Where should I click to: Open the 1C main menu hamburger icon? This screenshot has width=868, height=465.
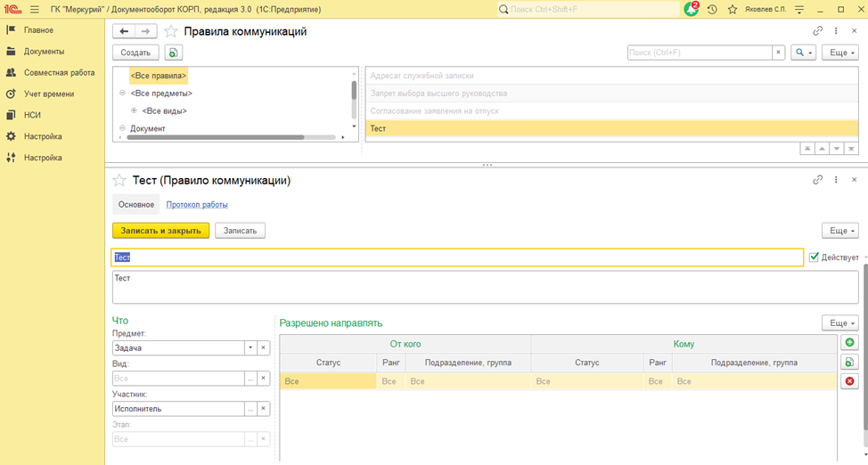pos(35,10)
